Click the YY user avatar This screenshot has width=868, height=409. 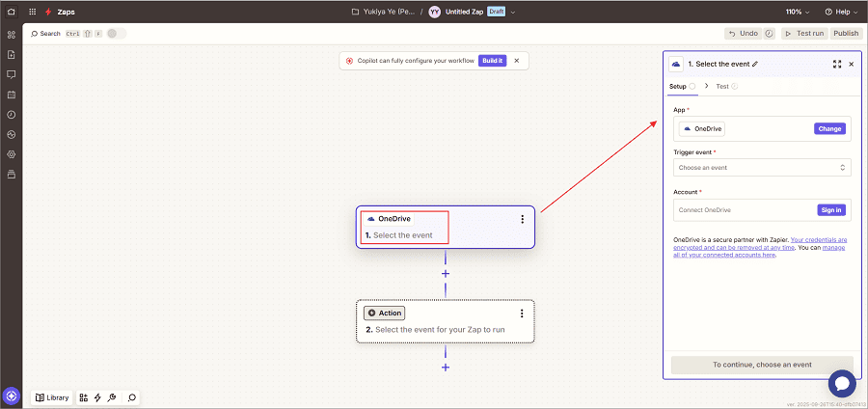(x=435, y=12)
